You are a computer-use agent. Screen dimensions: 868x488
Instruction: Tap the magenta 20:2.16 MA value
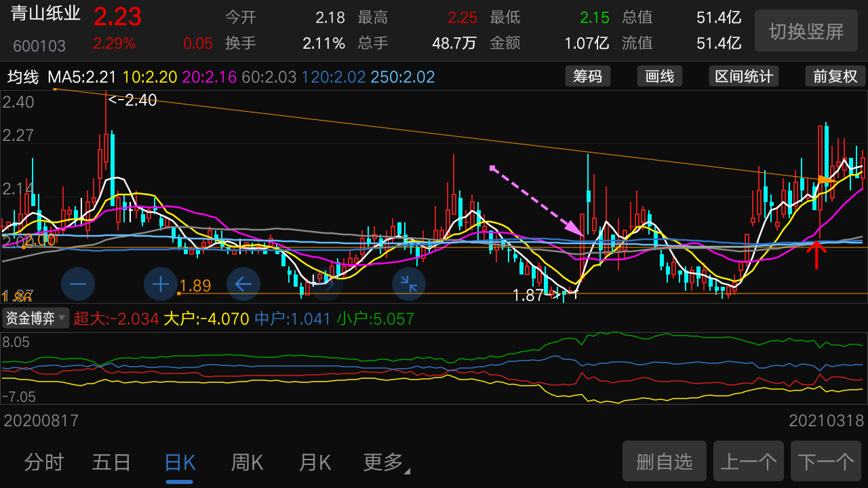pos(210,77)
